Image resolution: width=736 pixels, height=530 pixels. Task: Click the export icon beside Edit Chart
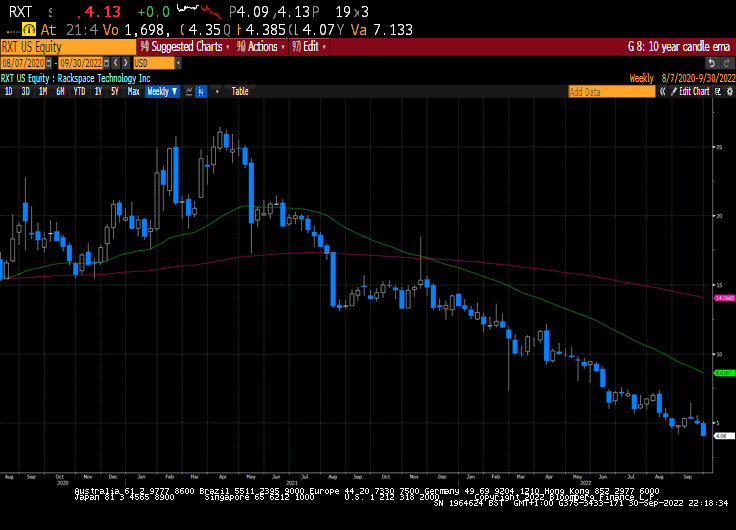pos(718,91)
